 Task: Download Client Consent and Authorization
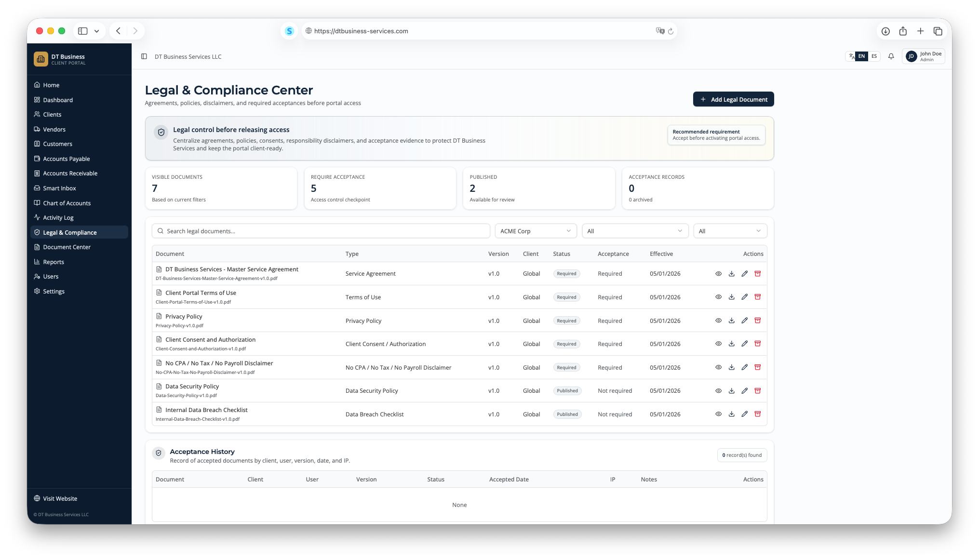(731, 344)
